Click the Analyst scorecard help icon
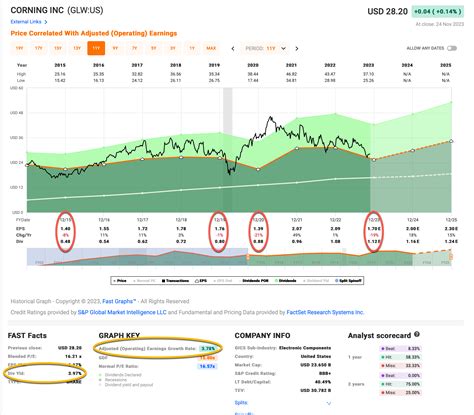474x415 pixels. coord(417,334)
